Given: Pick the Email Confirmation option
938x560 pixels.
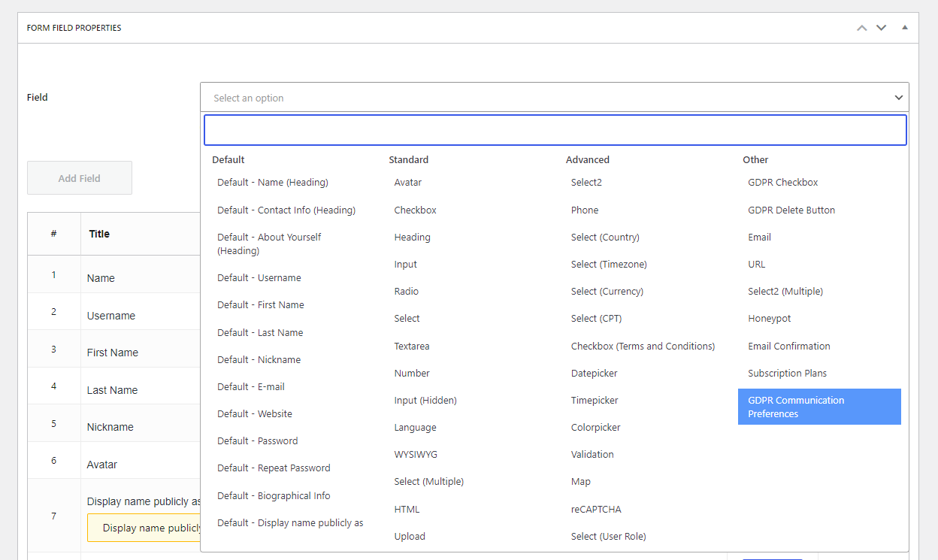Looking at the screenshot, I should (789, 347).
